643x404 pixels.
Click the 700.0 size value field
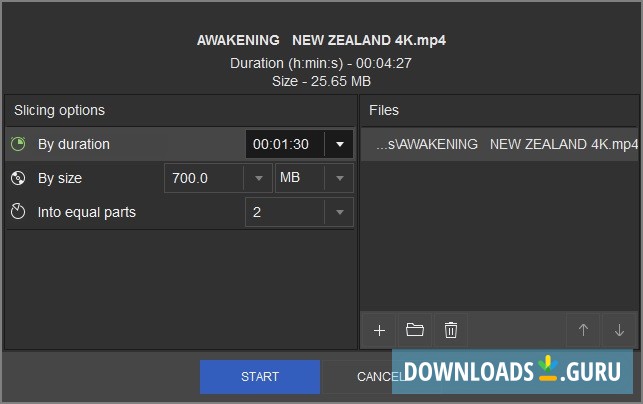pos(204,179)
